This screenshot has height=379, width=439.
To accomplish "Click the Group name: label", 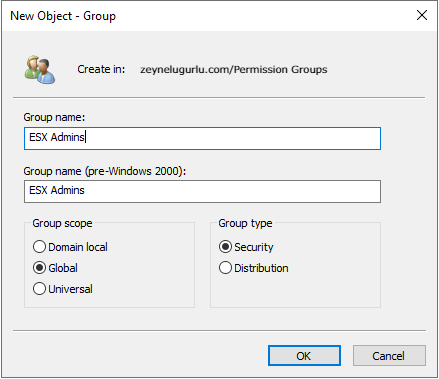I will point(54,117).
